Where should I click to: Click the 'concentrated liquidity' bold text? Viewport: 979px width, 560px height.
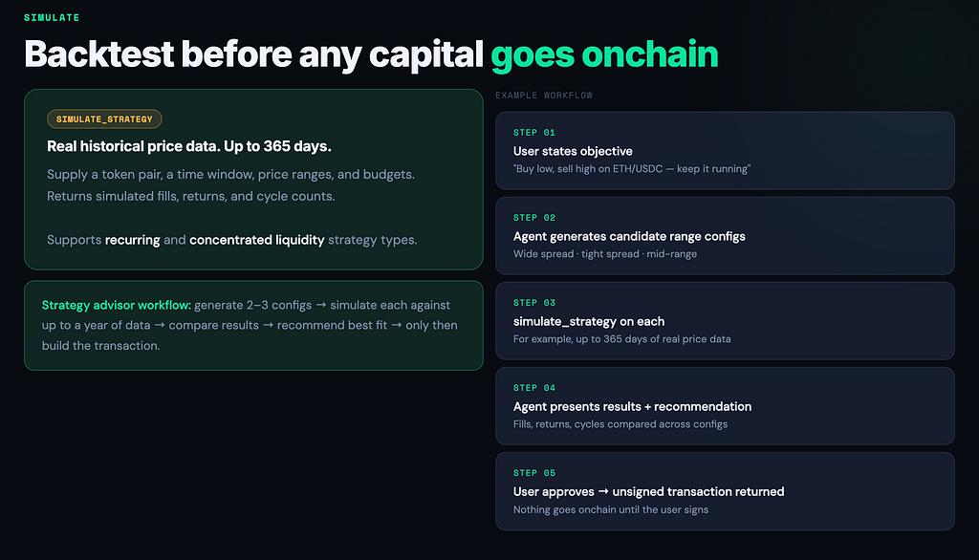pyautogui.click(x=256, y=240)
